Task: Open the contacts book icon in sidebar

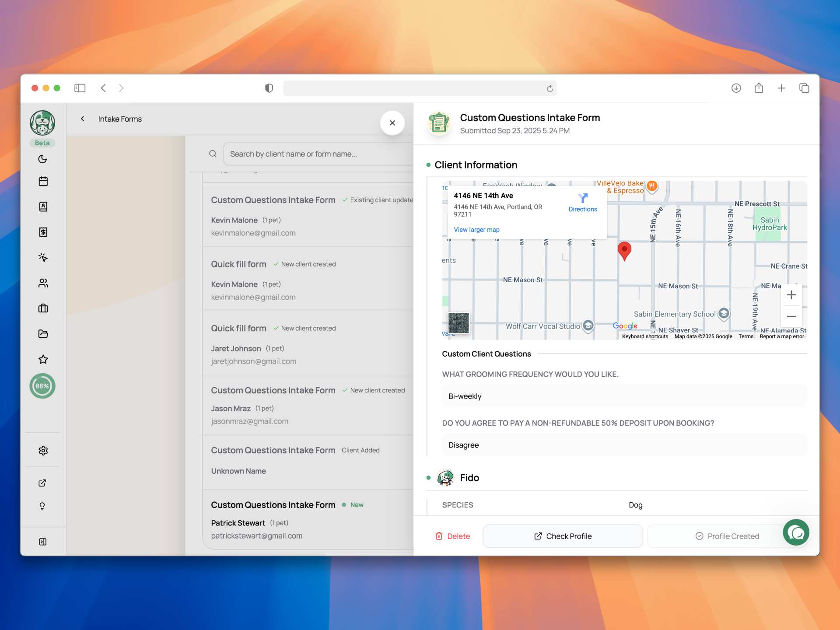Action: pyautogui.click(x=43, y=206)
